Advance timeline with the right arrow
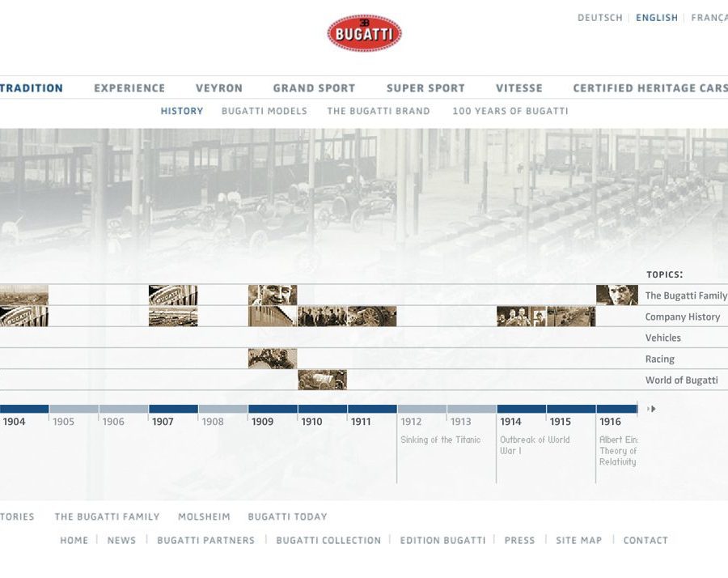728x578 pixels. pyautogui.click(x=651, y=409)
